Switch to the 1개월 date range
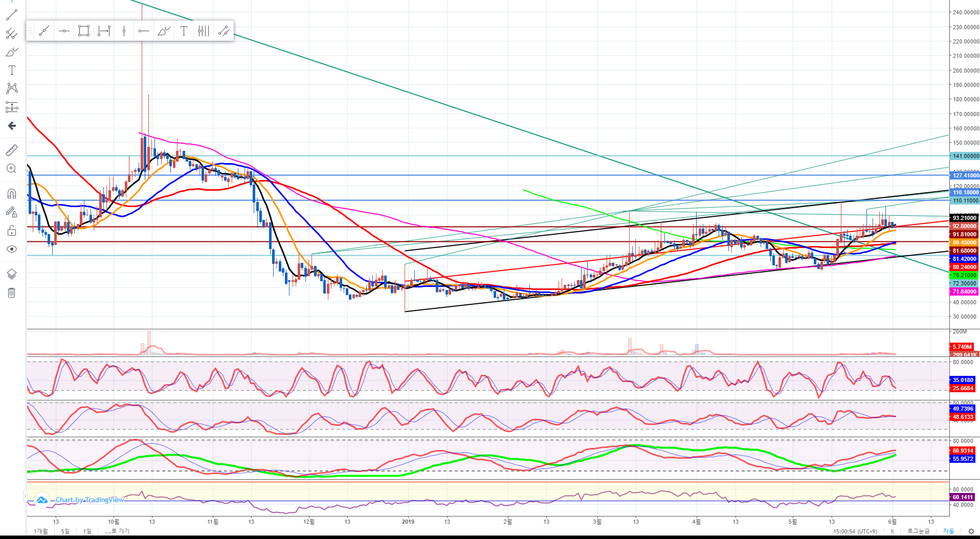Viewport: 980px width, 539px height. (41, 531)
